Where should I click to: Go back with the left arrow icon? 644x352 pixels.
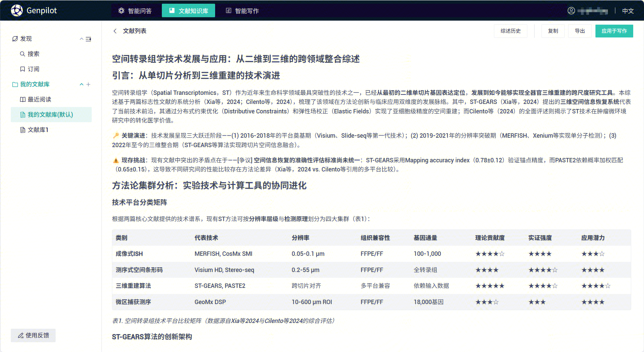click(115, 31)
